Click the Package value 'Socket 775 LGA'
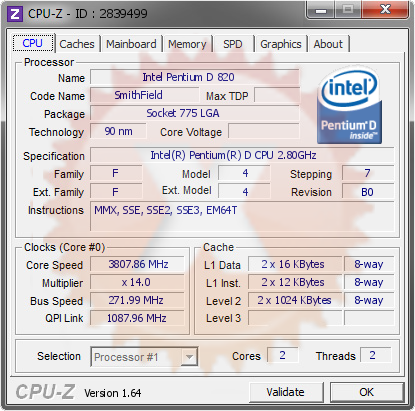415x411 pixels. (x=195, y=113)
